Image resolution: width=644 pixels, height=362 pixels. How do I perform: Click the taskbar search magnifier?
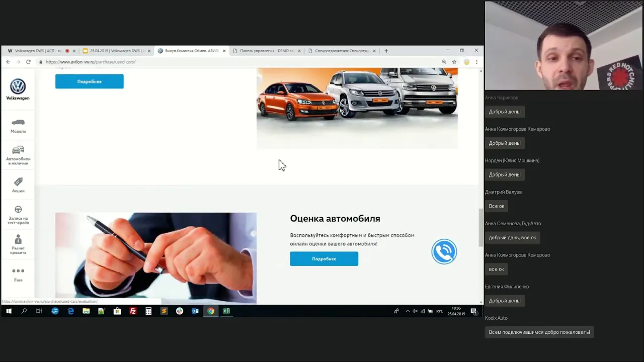[24, 311]
